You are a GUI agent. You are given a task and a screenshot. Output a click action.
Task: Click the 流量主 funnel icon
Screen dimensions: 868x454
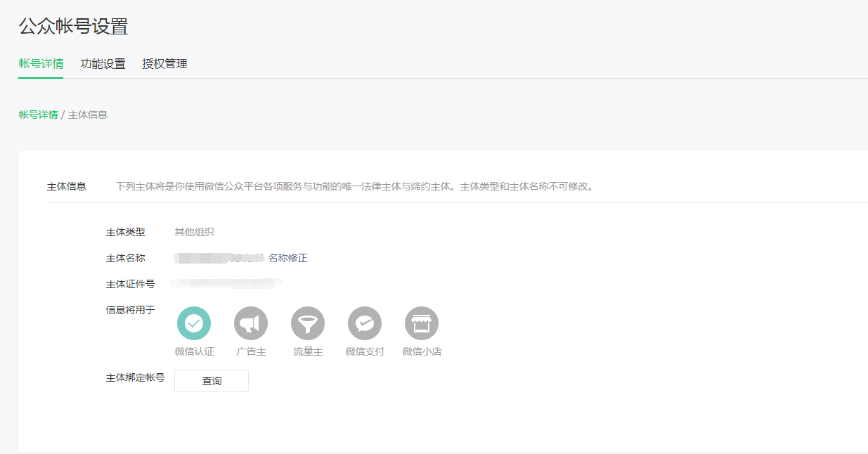(x=308, y=323)
